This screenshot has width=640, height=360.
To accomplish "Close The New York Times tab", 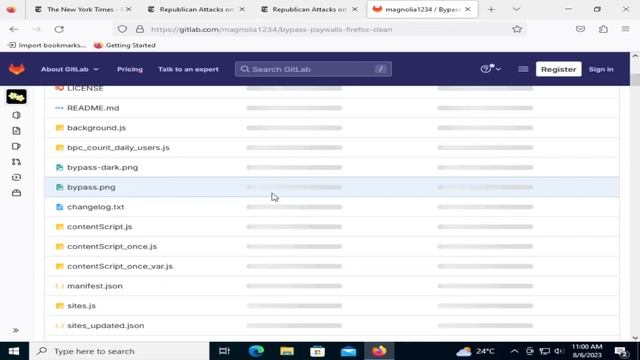I will click(129, 9).
